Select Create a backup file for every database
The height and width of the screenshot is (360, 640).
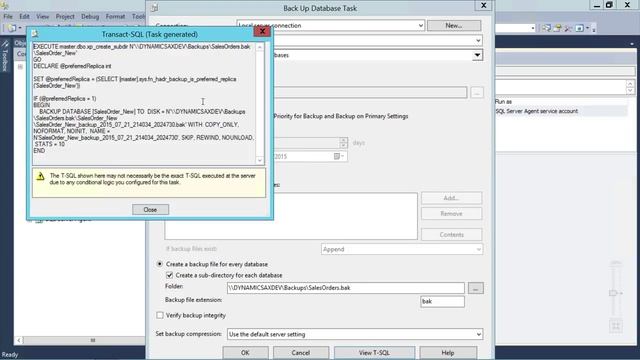(160, 264)
